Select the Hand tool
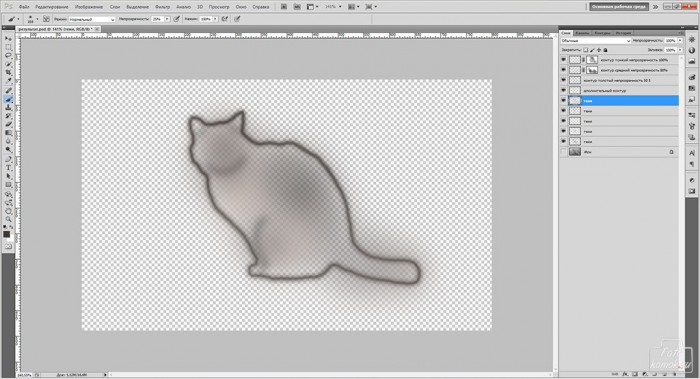This screenshot has width=700, height=379. tap(8, 211)
